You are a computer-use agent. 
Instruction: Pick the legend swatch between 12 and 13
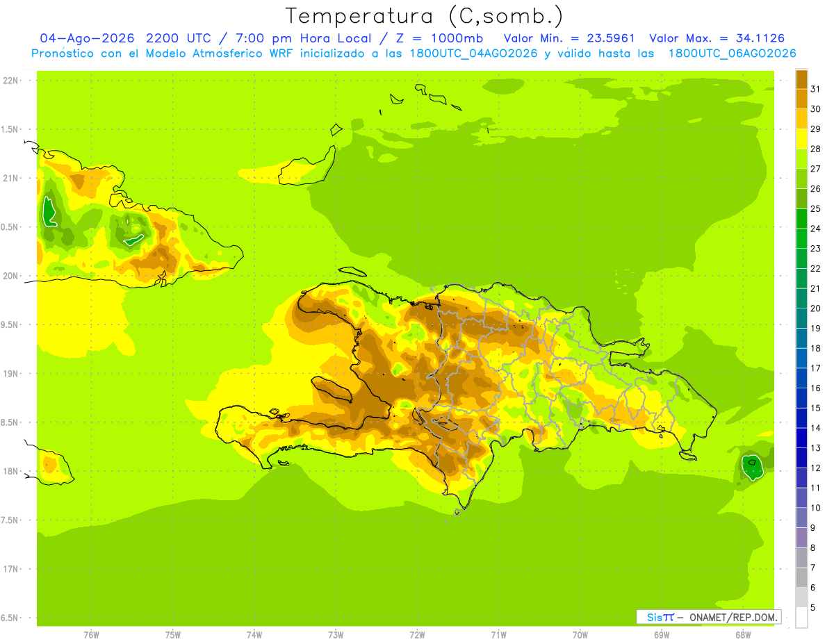tap(801, 458)
